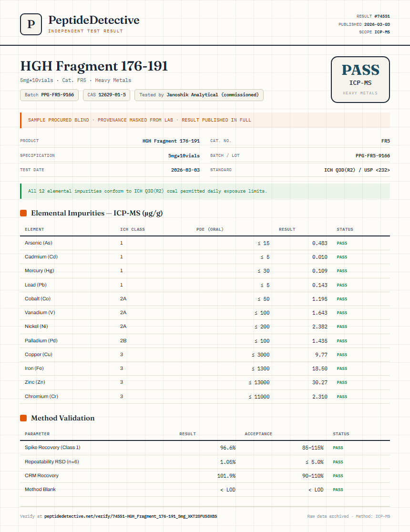Click the SCOPE ICP-MS header text
This screenshot has height=532, width=410.
click(374, 32)
